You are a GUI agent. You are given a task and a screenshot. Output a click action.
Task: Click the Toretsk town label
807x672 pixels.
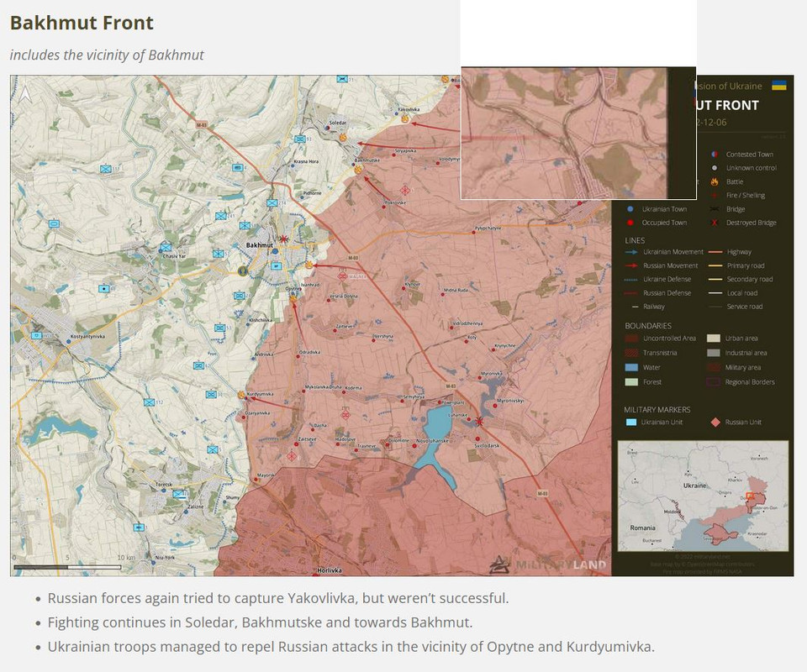point(164,485)
